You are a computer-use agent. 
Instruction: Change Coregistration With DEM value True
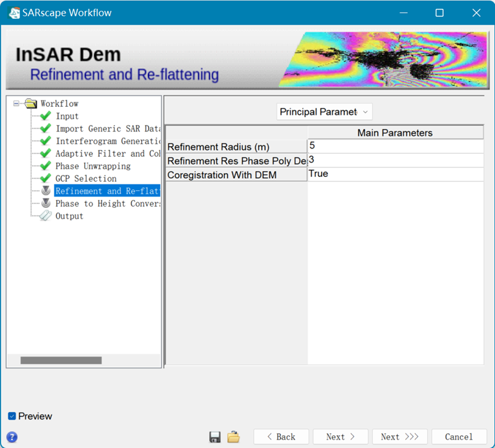[x=395, y=174]
